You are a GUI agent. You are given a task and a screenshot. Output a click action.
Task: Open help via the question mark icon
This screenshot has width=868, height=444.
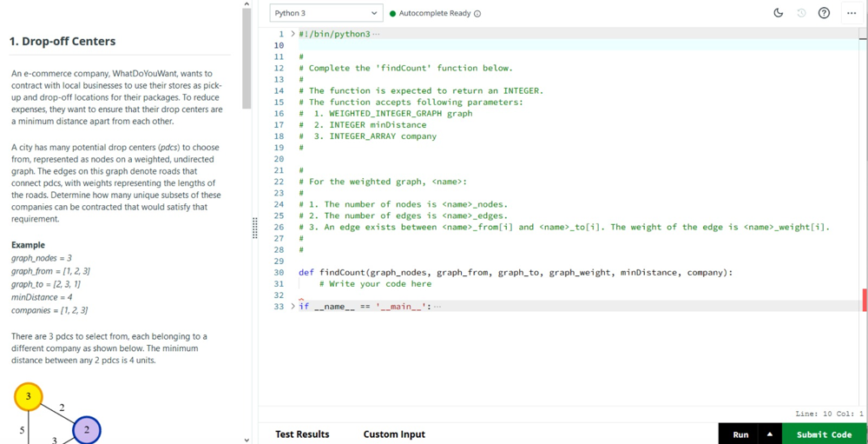[824, 13]
